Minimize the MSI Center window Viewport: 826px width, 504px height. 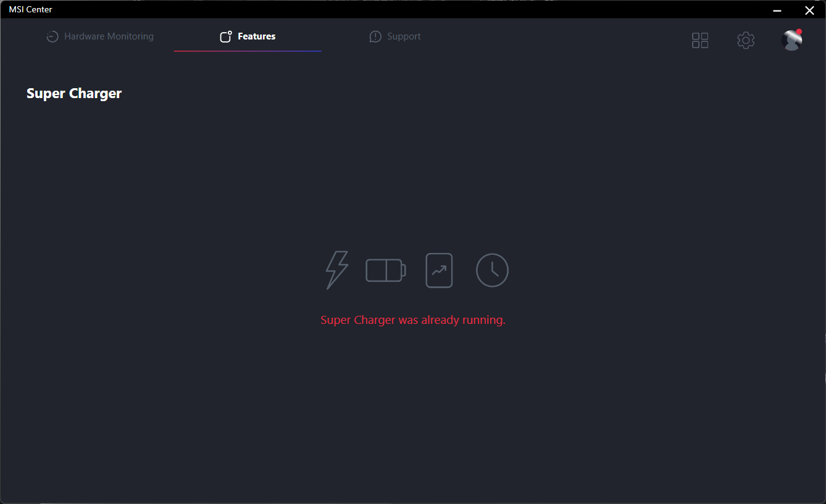(778, 10)
